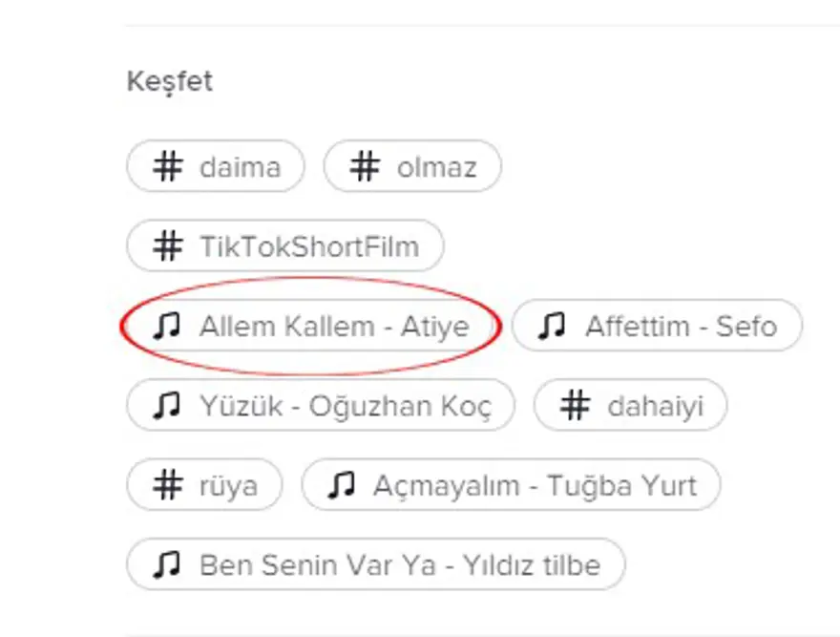
Task: Open the song title Açmayalım - Tuğba Yurt
Action: (535, 486)
